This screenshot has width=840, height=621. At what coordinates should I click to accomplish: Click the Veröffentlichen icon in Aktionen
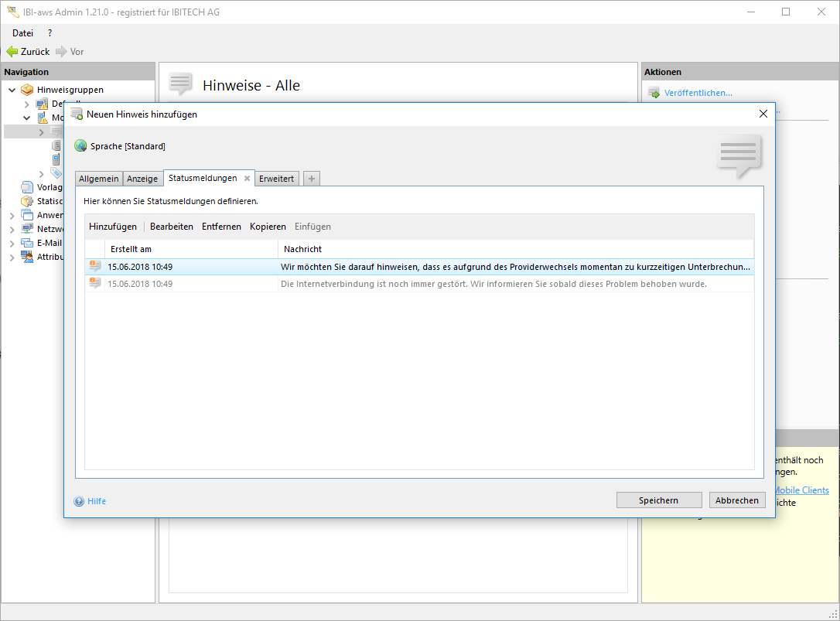(654, 93)
